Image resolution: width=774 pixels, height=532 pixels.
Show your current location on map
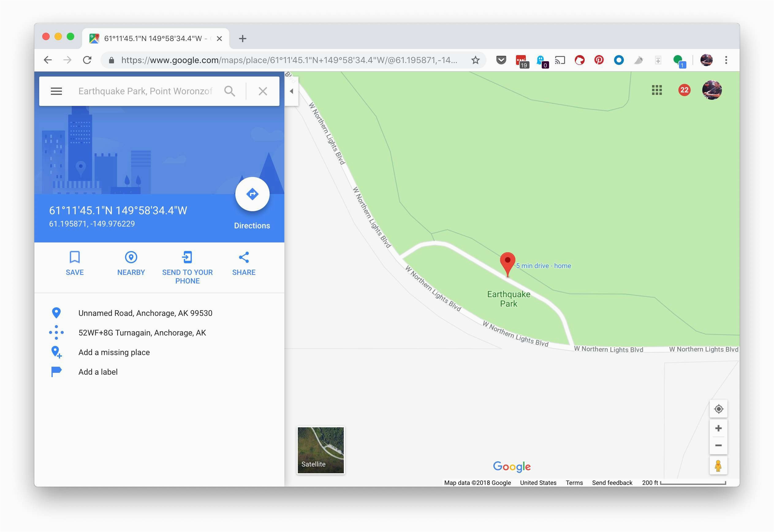point(718,409)
